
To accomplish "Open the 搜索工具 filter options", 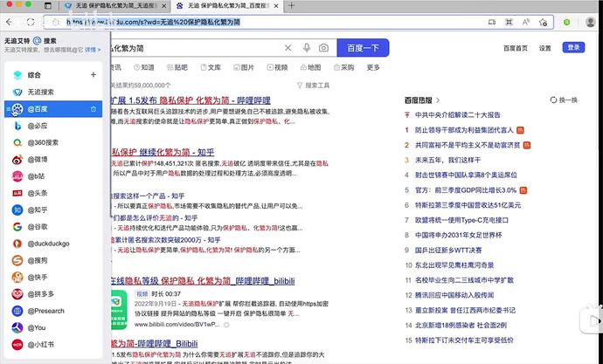I will [314, 86].
